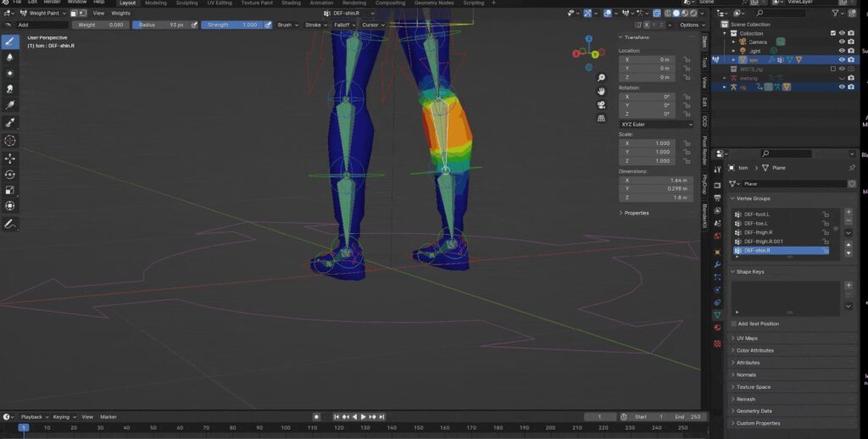Select the Draw brush tool
Image resolution: width=868 pixels, height=439 pixels.
tap(10, 42)
